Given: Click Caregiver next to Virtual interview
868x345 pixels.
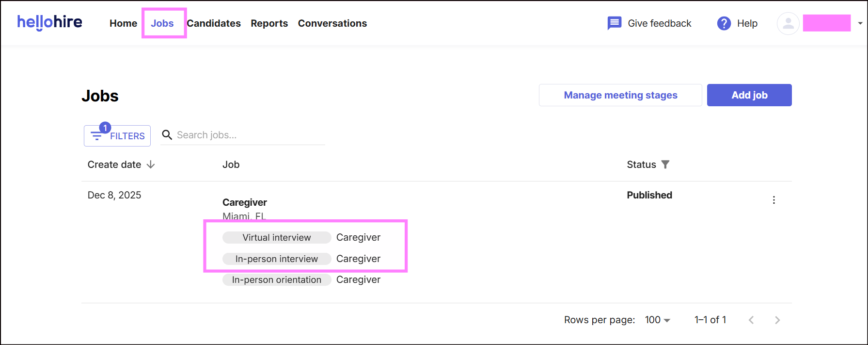Looking at the screenshot, I should coord(358,237).
